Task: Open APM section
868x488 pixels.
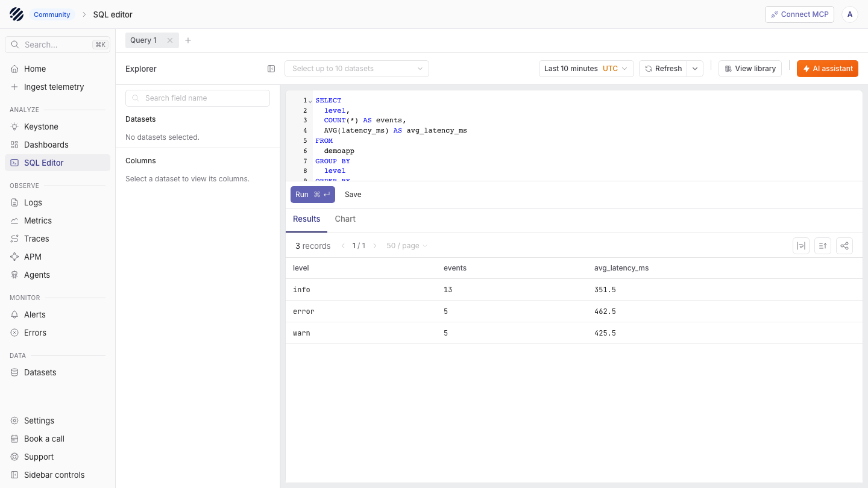Action: pyautogui.click(x=58, y=257)
